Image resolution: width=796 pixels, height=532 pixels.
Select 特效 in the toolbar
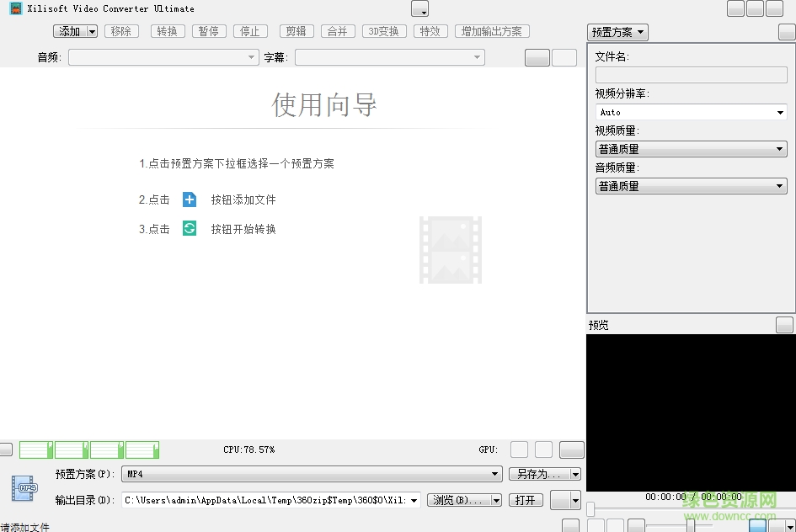point(430,30)
